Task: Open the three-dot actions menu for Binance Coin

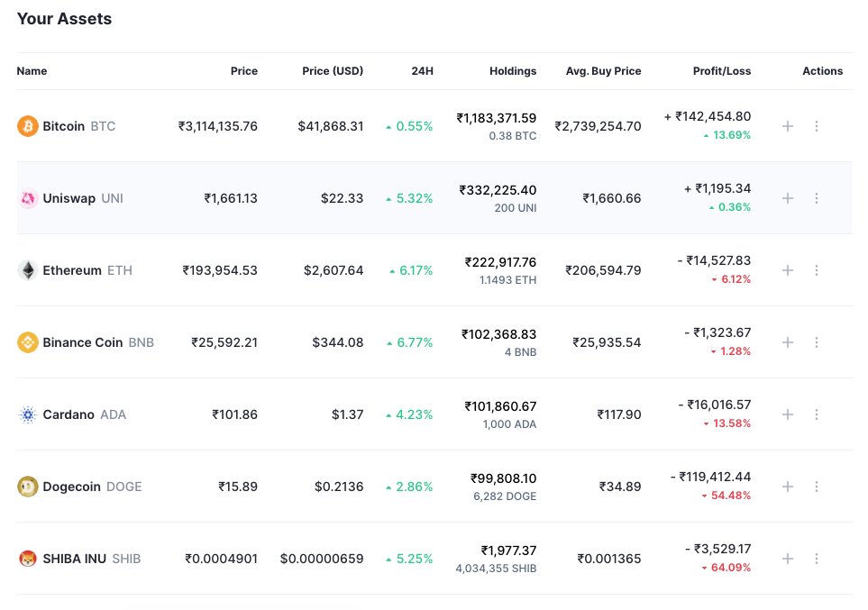Action: 817,342
